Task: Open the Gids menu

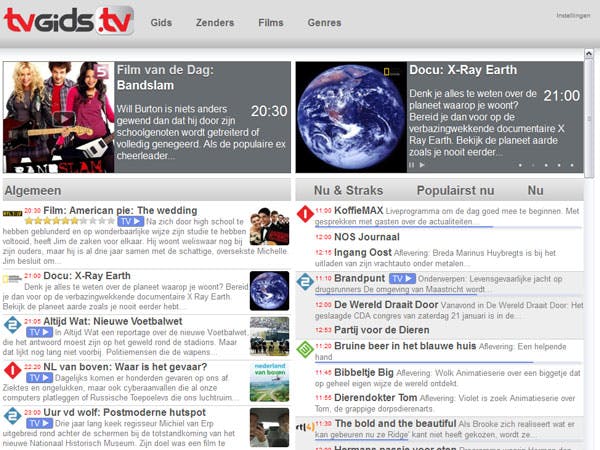Action: (161, 23)
